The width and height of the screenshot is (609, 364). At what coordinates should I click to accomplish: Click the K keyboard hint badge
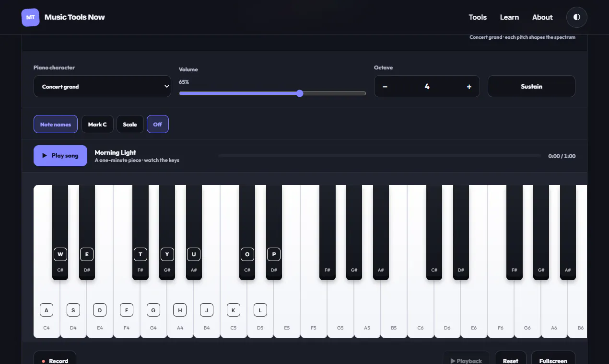234,310
